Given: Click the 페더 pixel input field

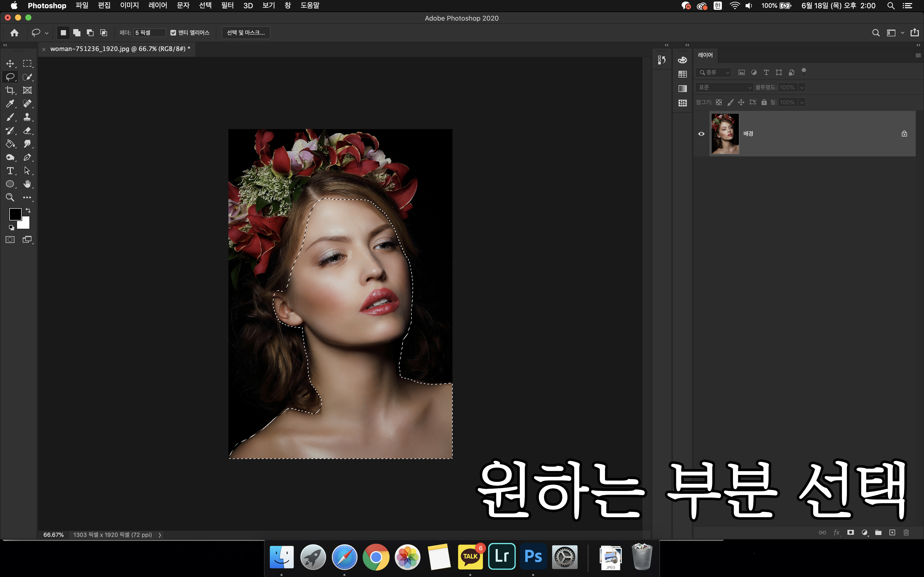Looking at the screenshot, I should (149, 33).
